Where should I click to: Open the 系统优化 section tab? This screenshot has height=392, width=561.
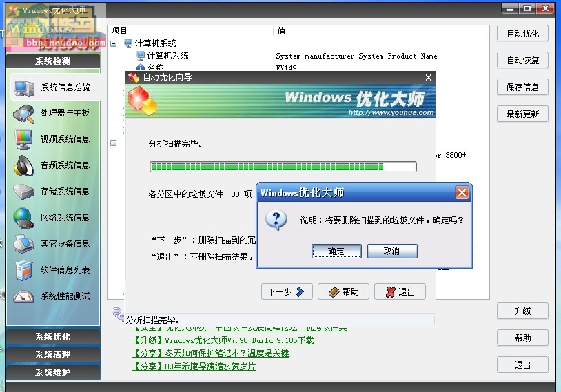pyautogui.click(x=53, y=337)
